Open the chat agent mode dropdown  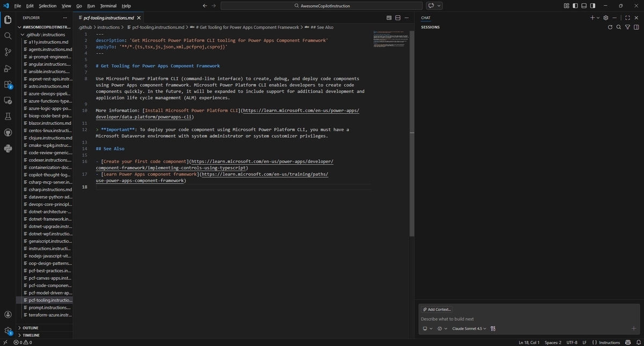(x=442, y=329)
